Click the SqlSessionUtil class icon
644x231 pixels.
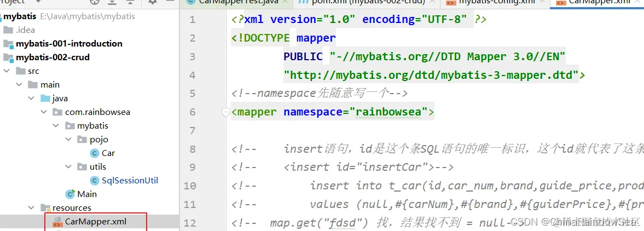click(x=95, y=181)
